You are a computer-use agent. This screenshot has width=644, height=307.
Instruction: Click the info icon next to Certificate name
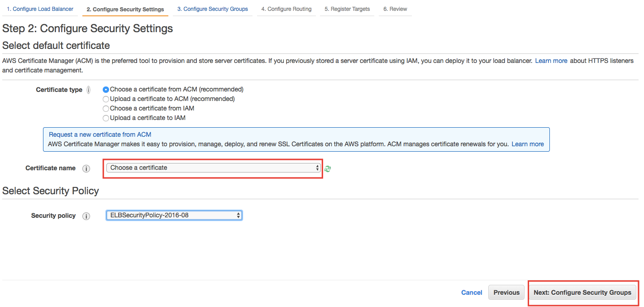click(x=86, y=168)
